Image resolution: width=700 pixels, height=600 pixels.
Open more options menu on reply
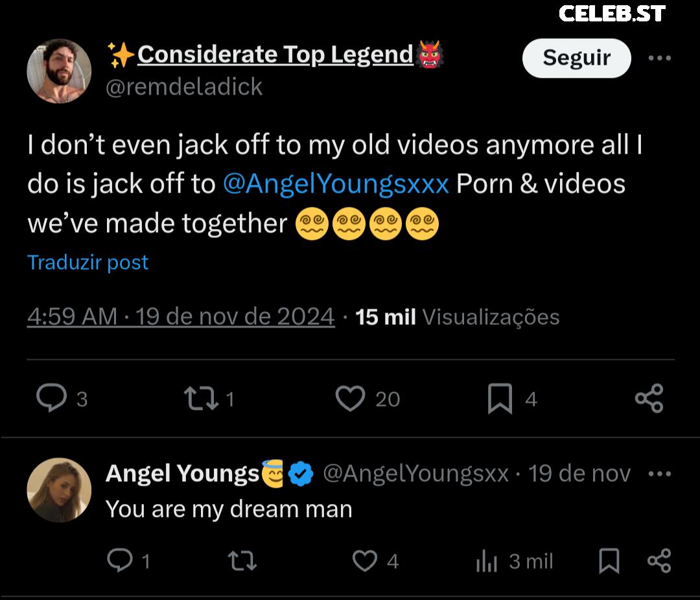[x=659, y=474]
